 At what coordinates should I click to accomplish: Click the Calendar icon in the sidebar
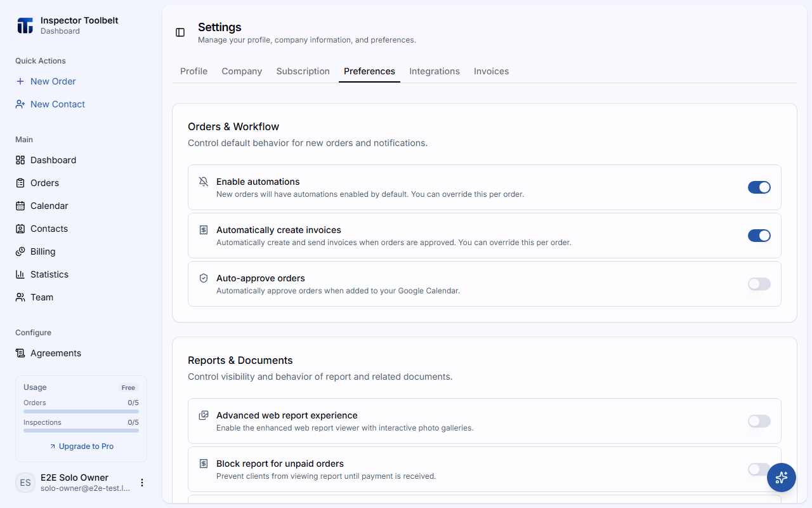coord(20,206)
